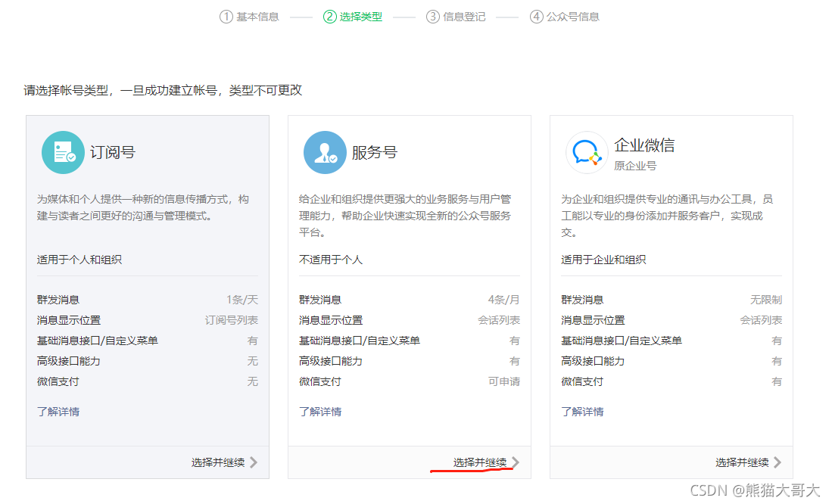Click the 请选择帐号类型 instruction heading
Viewport: 832px width, 504px height.
(163, 90)
